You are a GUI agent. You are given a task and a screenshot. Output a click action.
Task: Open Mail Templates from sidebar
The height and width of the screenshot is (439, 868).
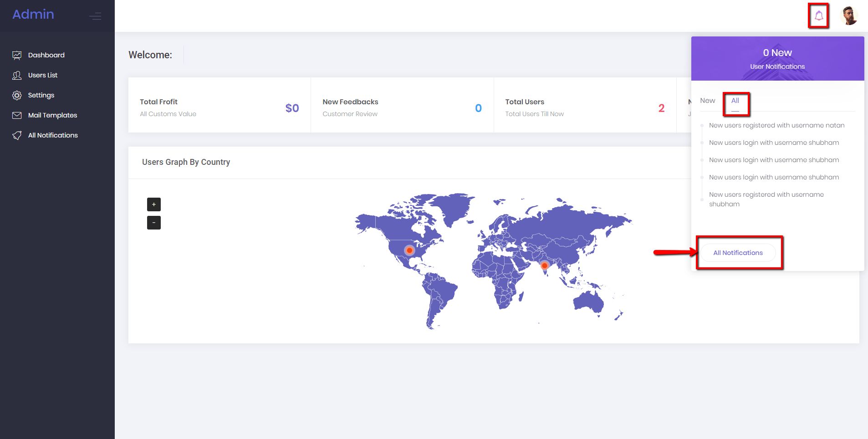click(52, 115)
